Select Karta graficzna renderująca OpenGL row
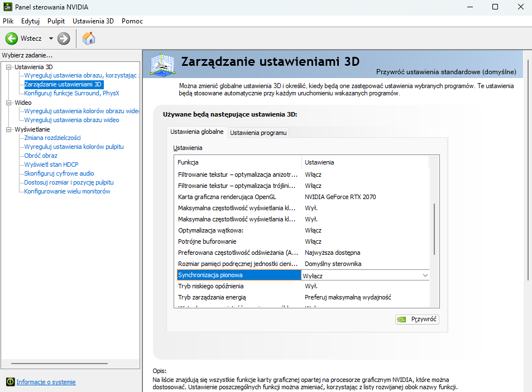Screen dimensions: 532x392 [303, 197]
